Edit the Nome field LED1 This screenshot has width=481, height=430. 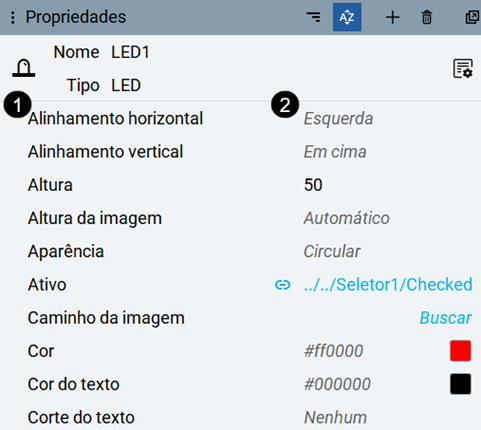[x=130, y=52]
